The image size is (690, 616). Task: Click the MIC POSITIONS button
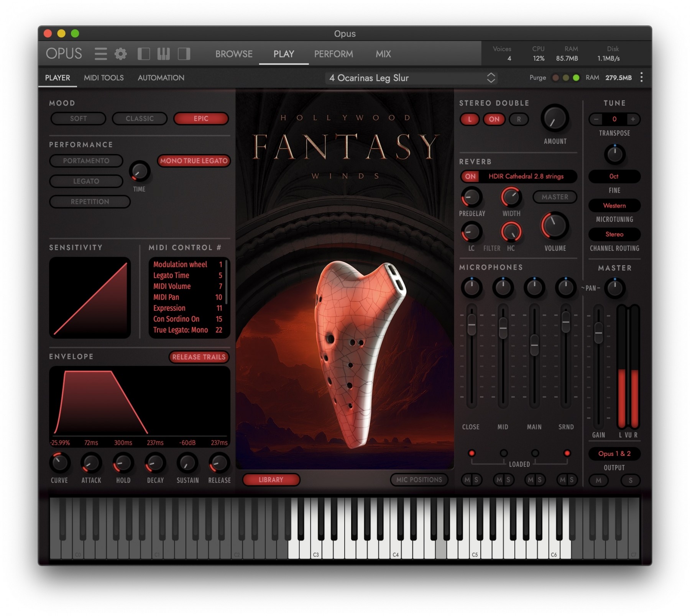419,480
